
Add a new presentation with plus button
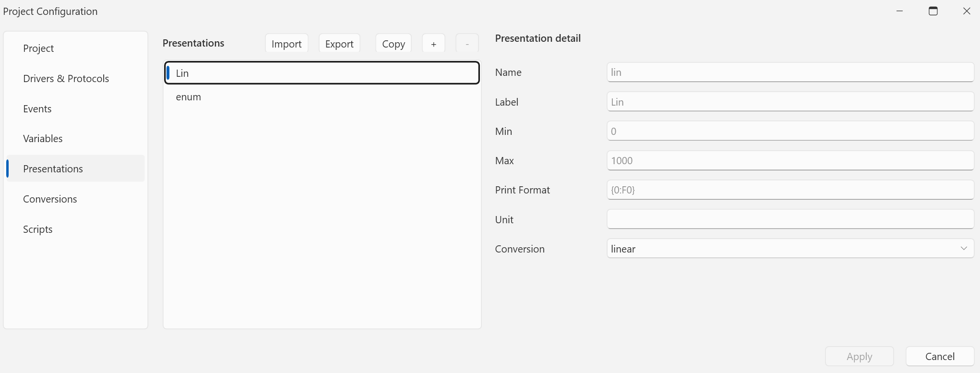[x=433, y=44]
